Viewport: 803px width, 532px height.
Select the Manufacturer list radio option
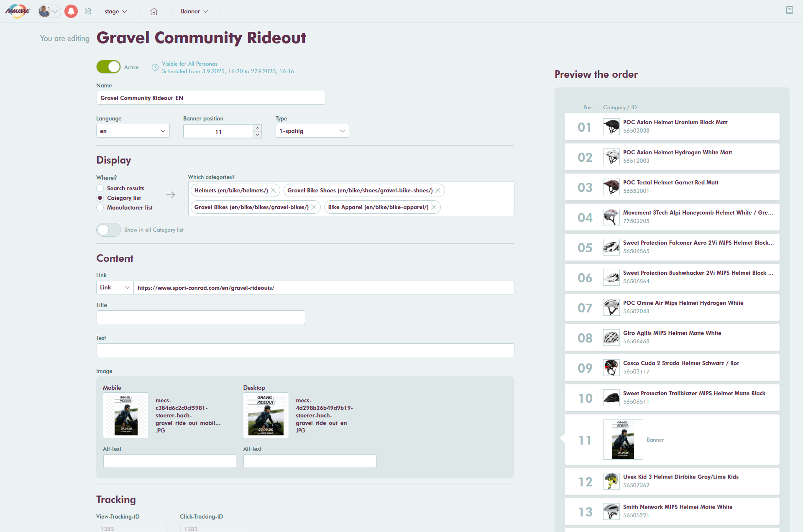tap(100, 207)
